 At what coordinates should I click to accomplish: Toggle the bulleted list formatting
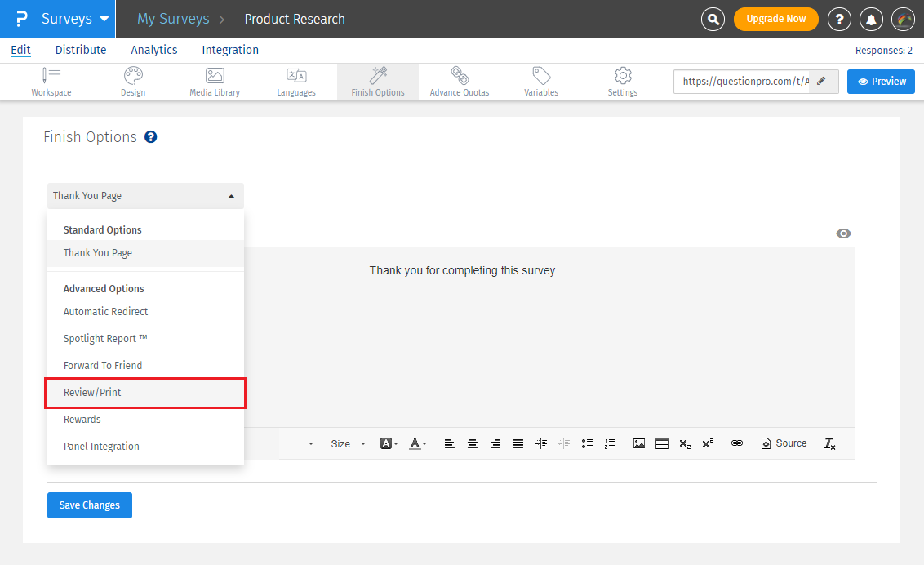[x=587, y=443]
